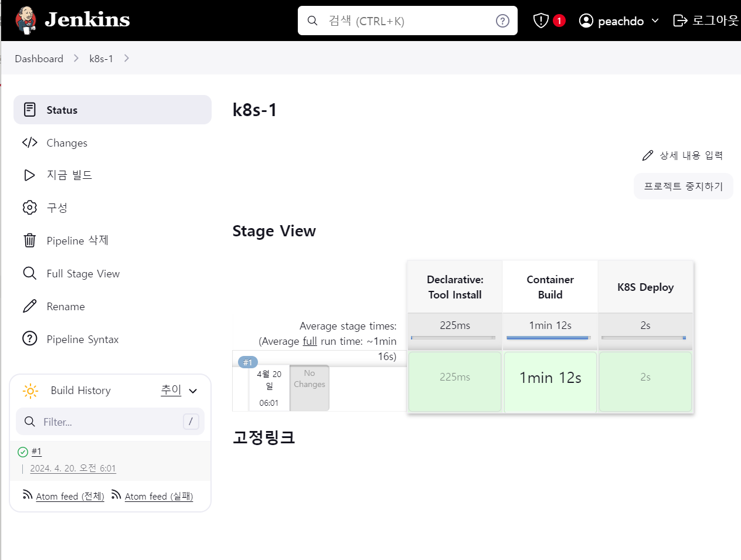Open green 1min 12s stage cell
This screenshot has width=741, height=560.
coord(550,382)
